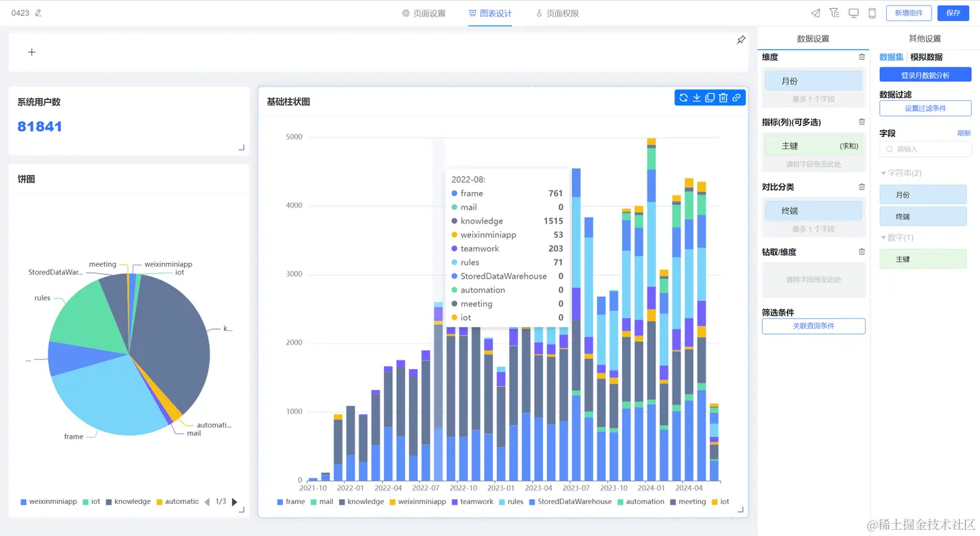Select the 模拟数据 data source tab
Image resolution: width=980 pixels, height=536 pixels.
pyautogui.click(x=926, y=57)
